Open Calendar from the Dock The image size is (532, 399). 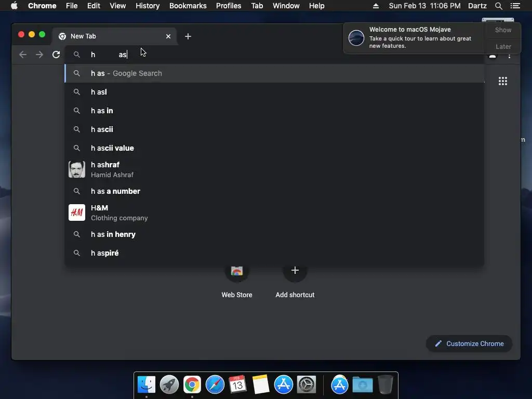click(237, 385)
